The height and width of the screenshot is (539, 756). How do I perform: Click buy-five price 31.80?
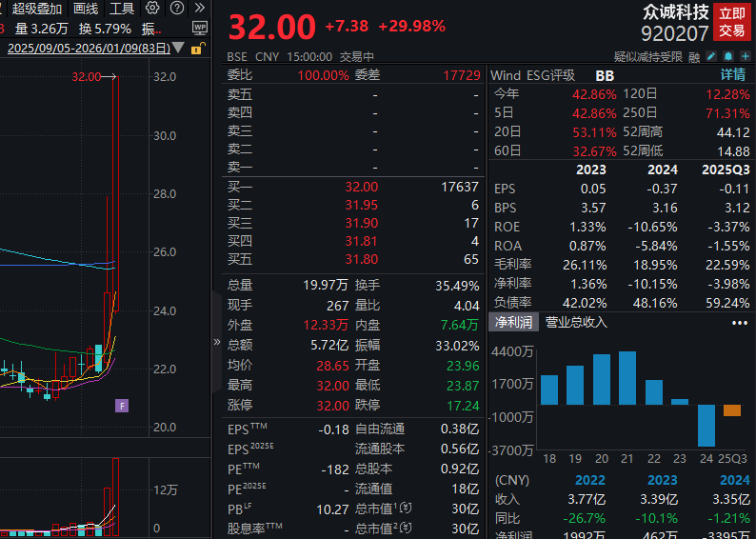[x=362, y=259]
